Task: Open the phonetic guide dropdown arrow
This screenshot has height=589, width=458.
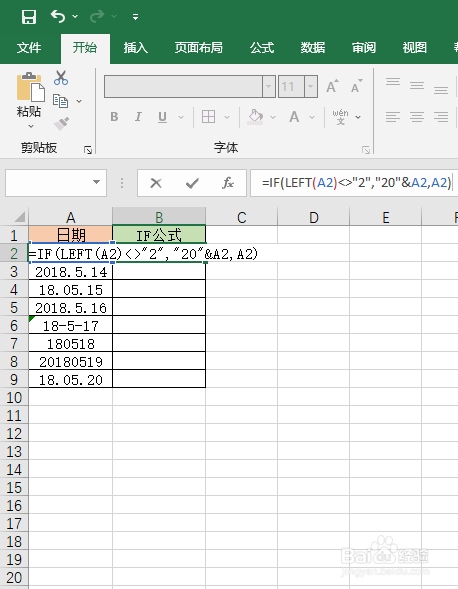Action: (x=358, y=117)
